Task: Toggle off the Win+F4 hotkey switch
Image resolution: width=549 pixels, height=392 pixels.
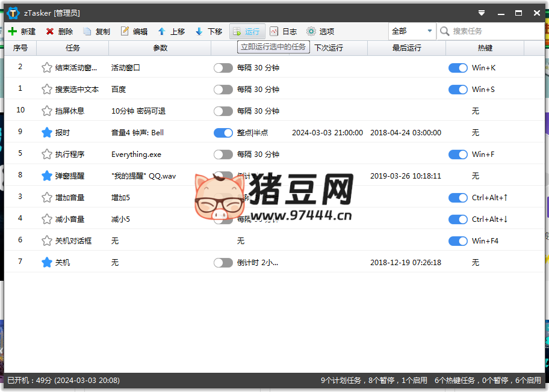Action: pos(458,241)
